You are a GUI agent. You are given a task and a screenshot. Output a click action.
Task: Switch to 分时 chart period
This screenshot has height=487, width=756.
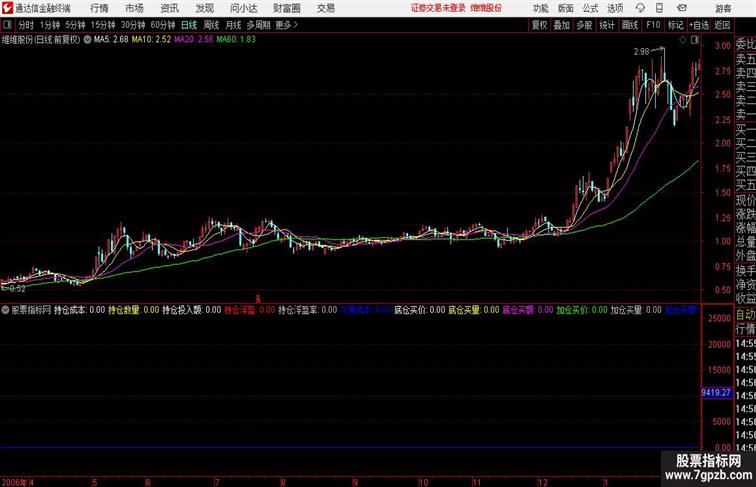(x=26, y=25)
